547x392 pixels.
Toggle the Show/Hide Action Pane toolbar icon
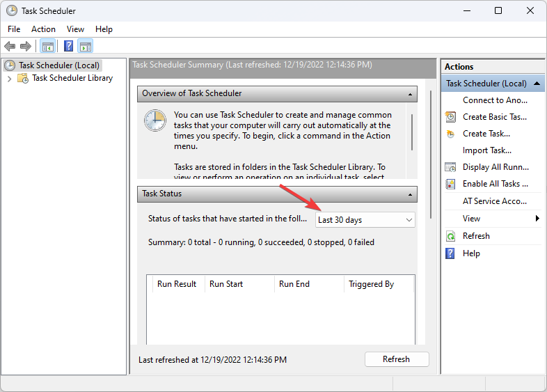(x=86, y=46)
